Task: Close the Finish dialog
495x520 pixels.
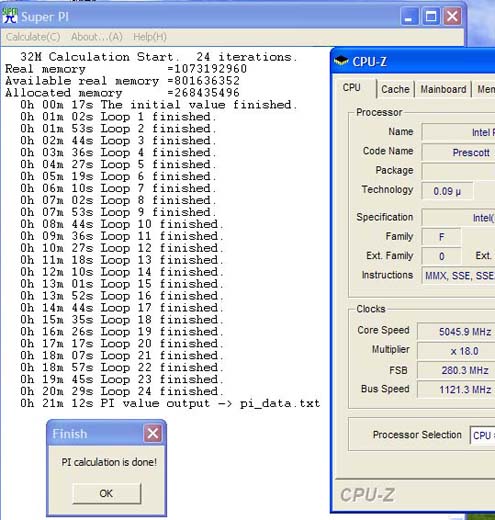Action: click(153, 433)
